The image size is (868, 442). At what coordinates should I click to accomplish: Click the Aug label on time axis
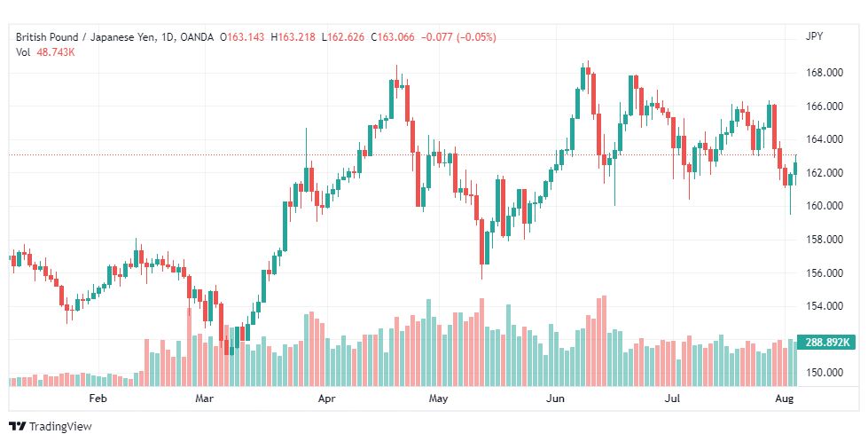click(x=785, y=399)
